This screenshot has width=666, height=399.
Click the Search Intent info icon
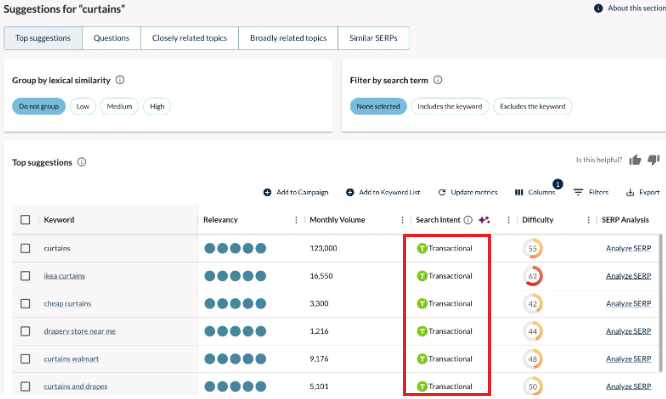click(x=468, y=220)
